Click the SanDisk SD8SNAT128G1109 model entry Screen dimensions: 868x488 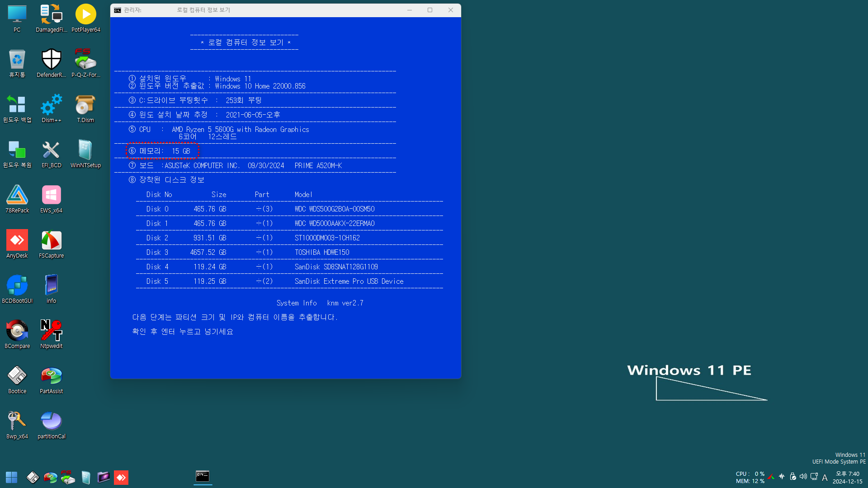click(x=336, y=267)
